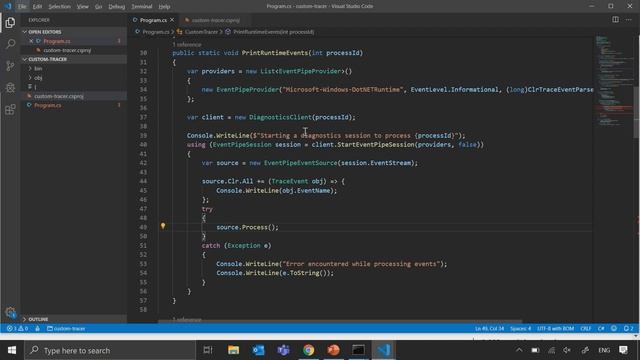The width and height of the screenshot is (640, 360).
Task: Open the Selection menu
Action: 59,7
